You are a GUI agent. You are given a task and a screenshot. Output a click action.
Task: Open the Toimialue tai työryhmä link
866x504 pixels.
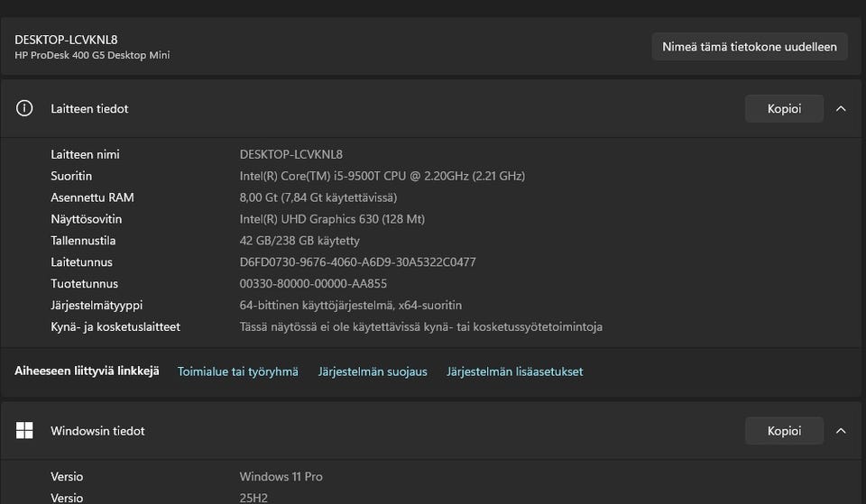[x=238, y=371]
